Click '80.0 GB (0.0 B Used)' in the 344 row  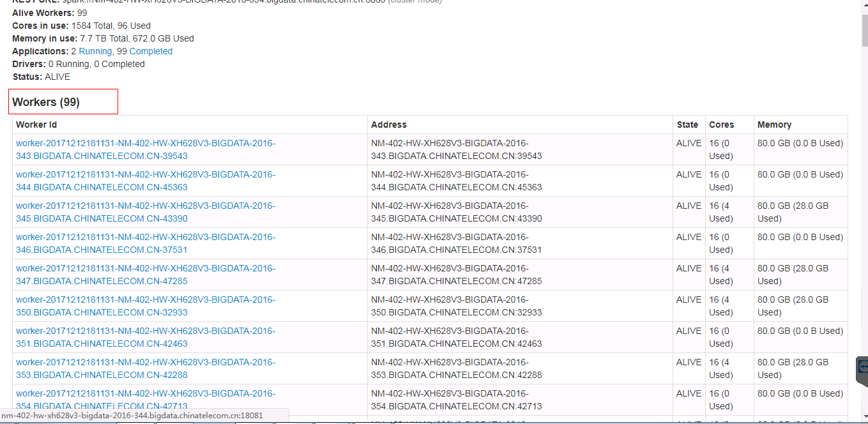pyautogui.click(x=800, y=174)
